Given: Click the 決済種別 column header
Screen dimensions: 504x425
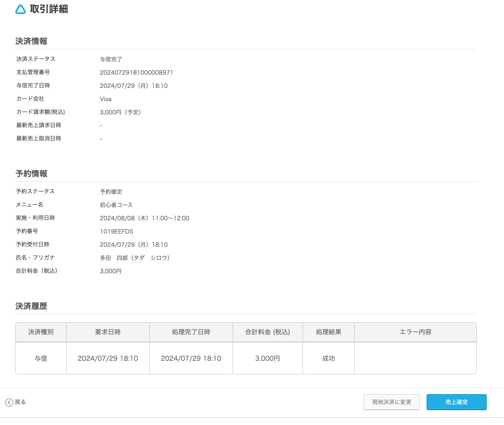Looking at the screenshot, I should pyautogui.click(x=41, y=332).
